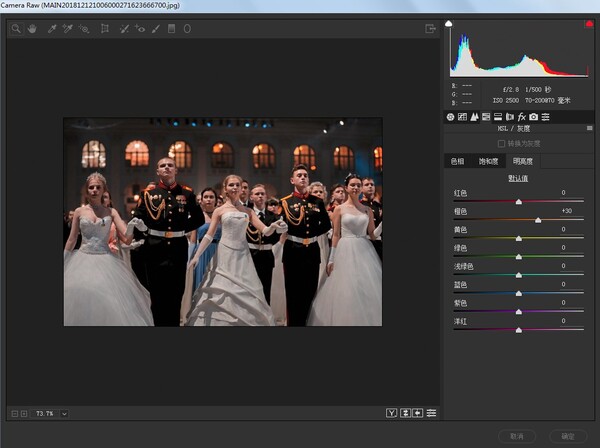
Task: Click the 红色 value field
Action: pos(569,193)
